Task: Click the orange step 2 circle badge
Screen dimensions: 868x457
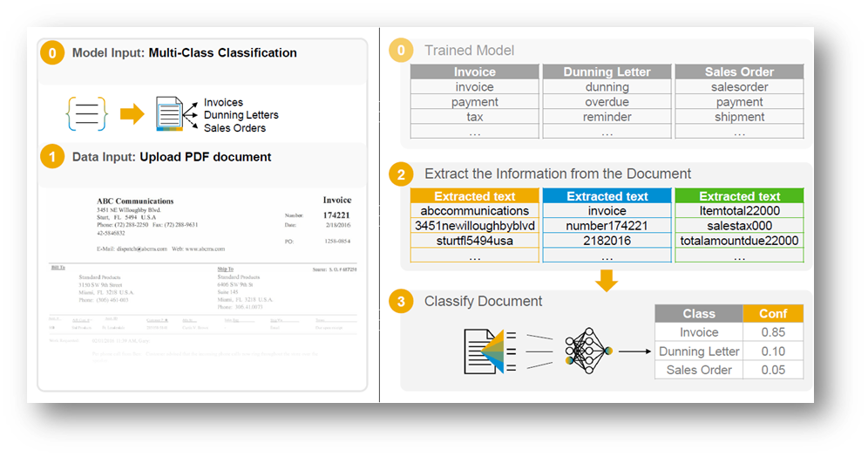Action: (x=401, y=174)
